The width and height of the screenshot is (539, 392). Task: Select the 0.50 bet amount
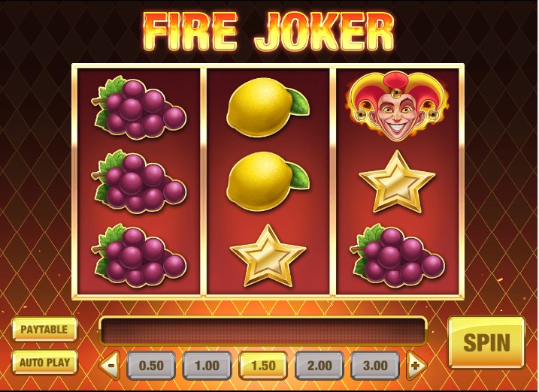click(x=151, y=366)
